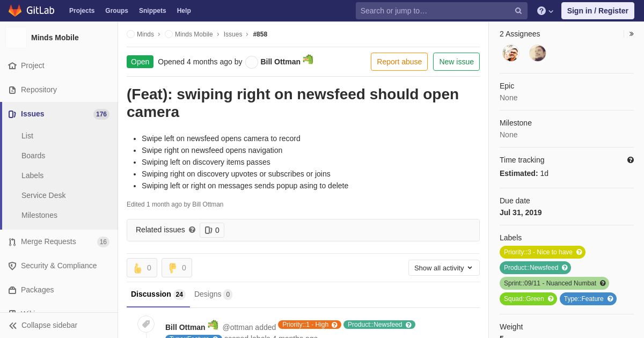Click help icon on Priority::1 - High label
The height and width of the screenshot is (338, 644).
[335, 325]
